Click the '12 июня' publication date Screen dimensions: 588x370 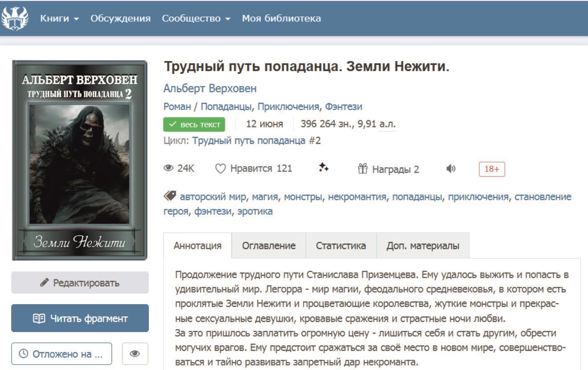pyautogui.click(x=265, y=124)
